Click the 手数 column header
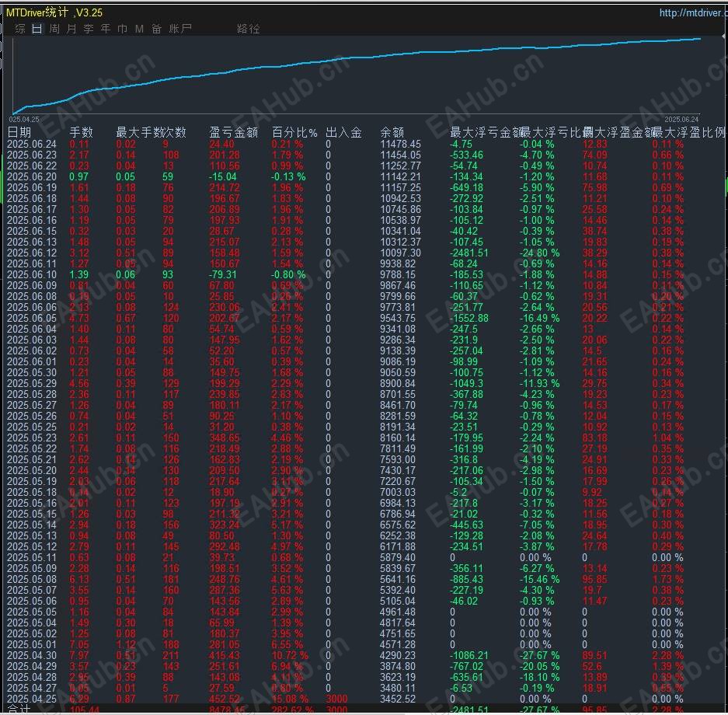Screen dimensions: 728x715 click(x=82, y=132)
